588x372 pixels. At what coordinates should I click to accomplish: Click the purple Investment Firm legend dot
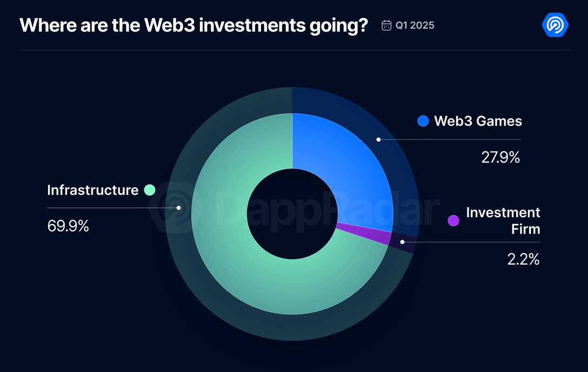(x=453, y=220)
